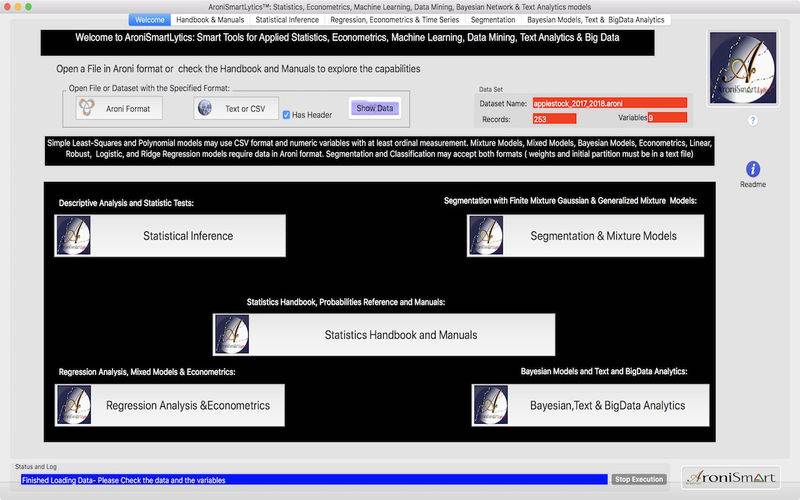Open the Readme info icon

click(753, 169)
